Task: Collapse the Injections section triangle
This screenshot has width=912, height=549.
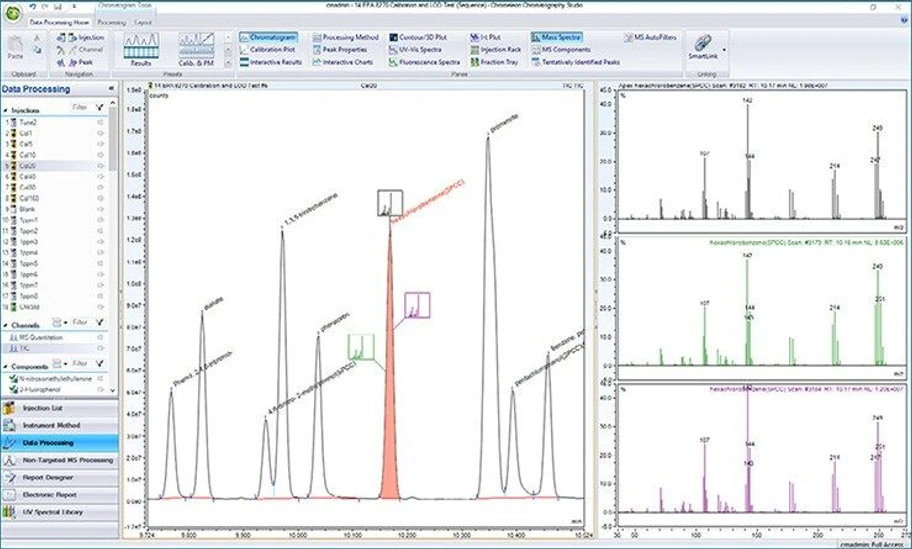Action: (6, 110)
